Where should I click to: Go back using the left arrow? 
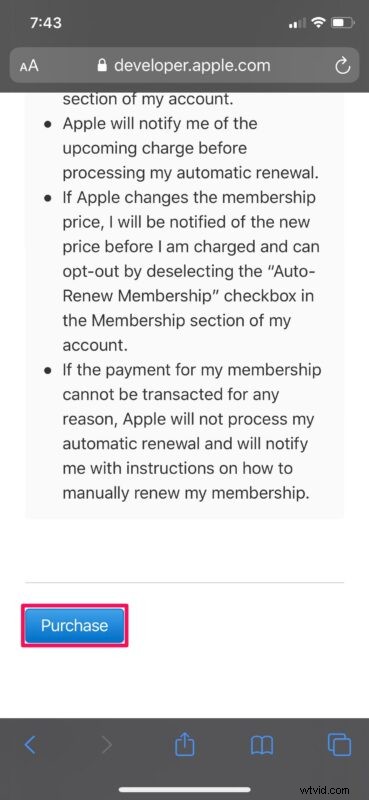point(30,745)
